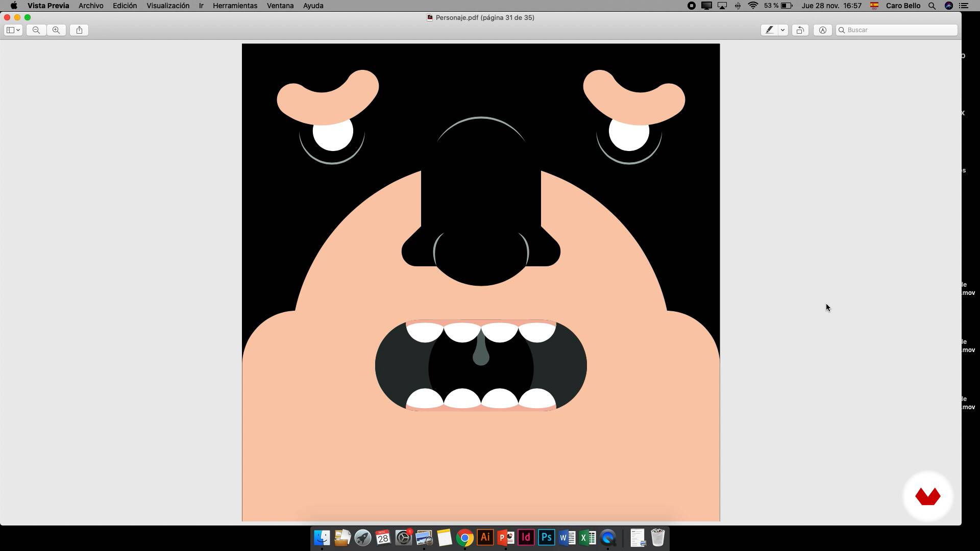The image size is (980, 551).
Task: Open the Ventana menu
Action: [x=280, y=6]
